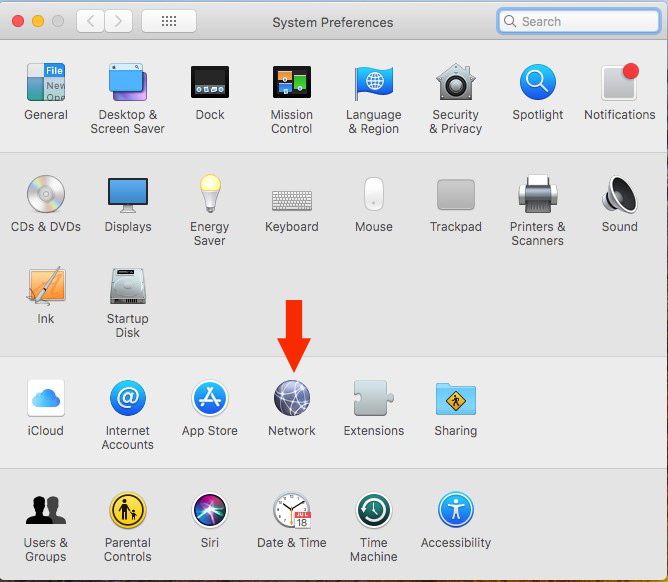Close the System Preferences window
This screenshot has height=582, width=668.
coord(18,21)
